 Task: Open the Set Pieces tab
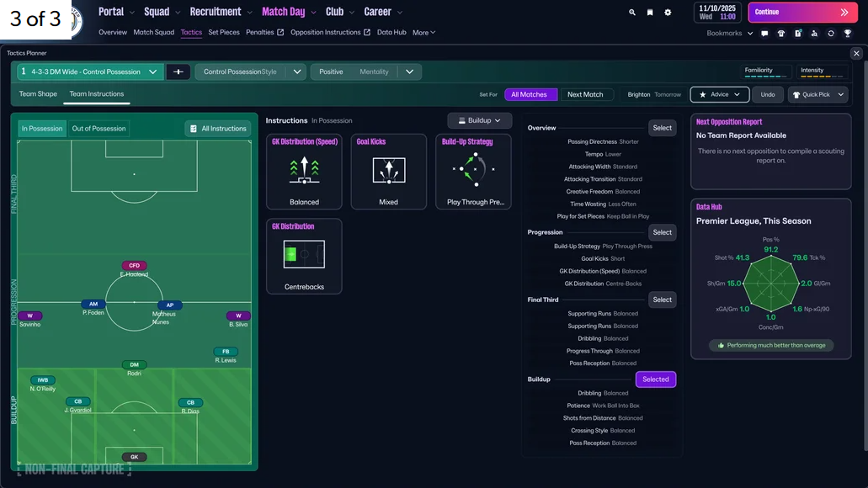[224, 33]
